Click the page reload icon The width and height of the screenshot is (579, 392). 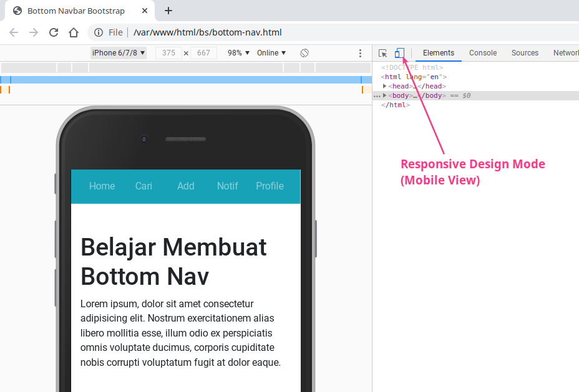click(x=53, y=32)
